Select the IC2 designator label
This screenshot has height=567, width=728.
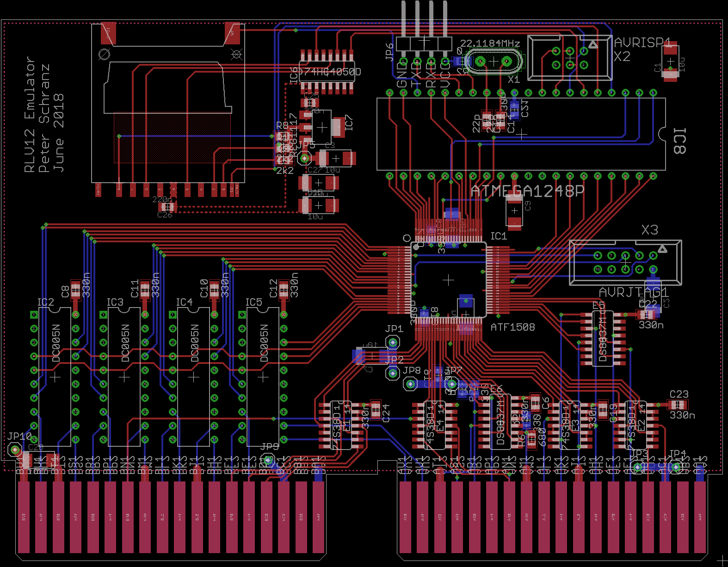coord(45,302)
